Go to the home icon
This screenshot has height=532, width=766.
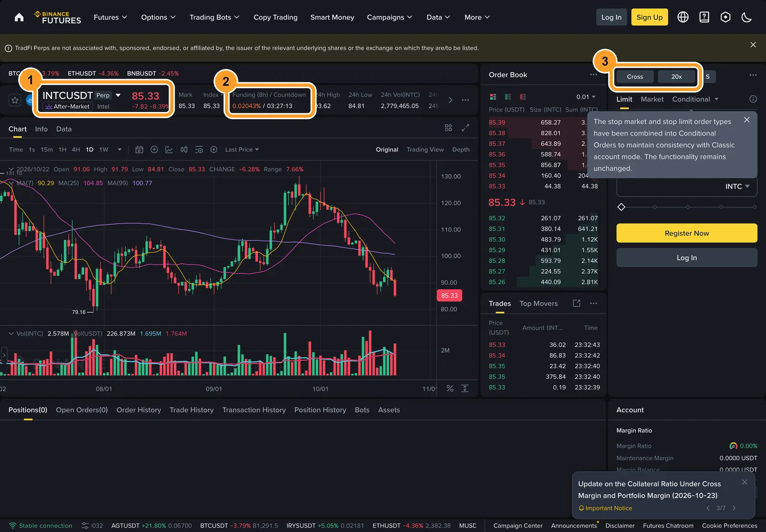click(x=19, y=17)
